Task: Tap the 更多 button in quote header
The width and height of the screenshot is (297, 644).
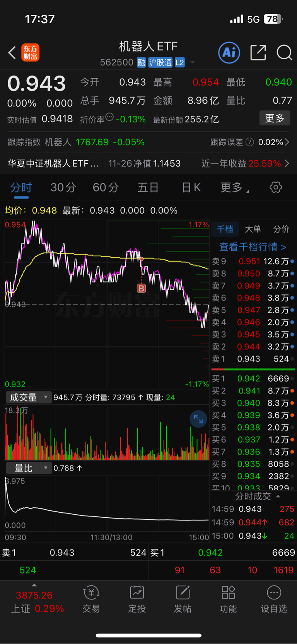Action: (x=275, y=118)
